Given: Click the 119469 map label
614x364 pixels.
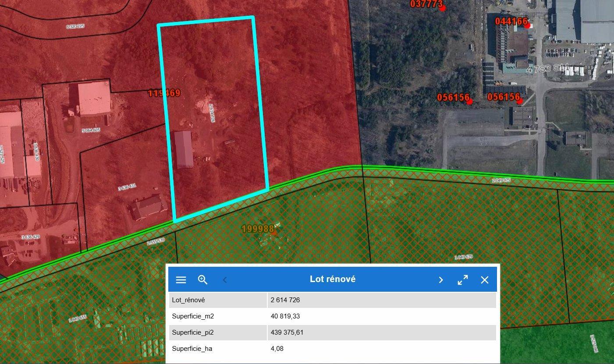Looking at the screenshot, I should coord(164,93).
